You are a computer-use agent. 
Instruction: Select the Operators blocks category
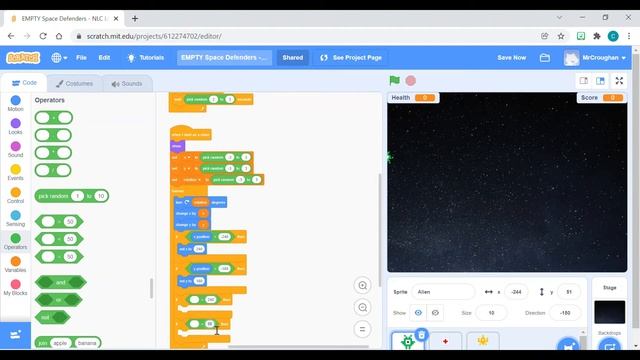[x=16, y=241]
